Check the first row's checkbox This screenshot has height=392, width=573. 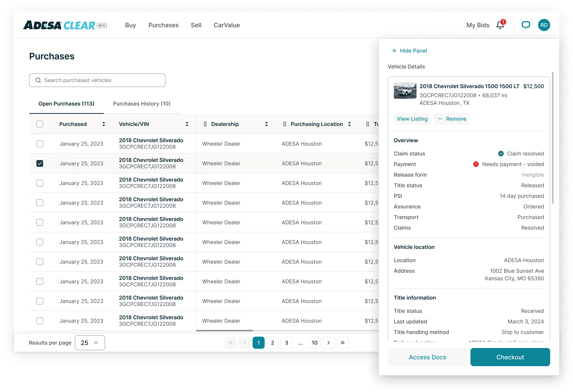click(x=40, y=144)
